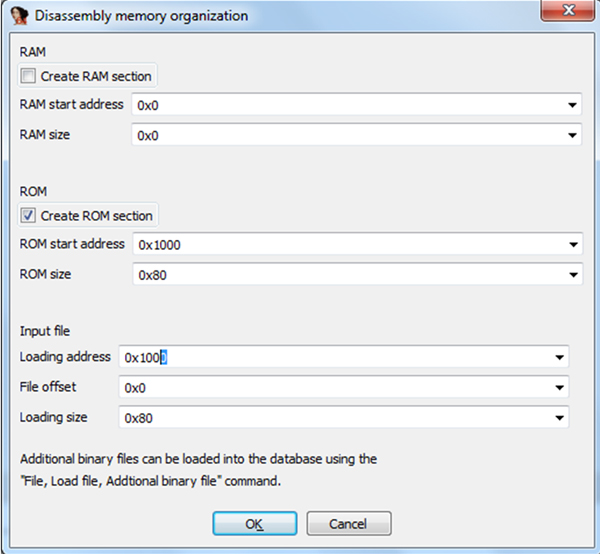
Task: Expand the RAM size dropdown list
Action: coord(572,135)
